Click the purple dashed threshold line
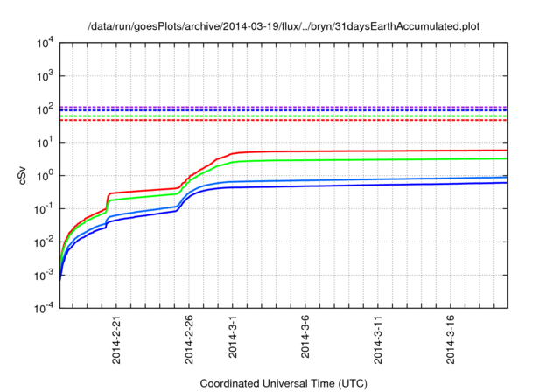Viewport: 560px width, 392px height. click(x=280, y=107)
